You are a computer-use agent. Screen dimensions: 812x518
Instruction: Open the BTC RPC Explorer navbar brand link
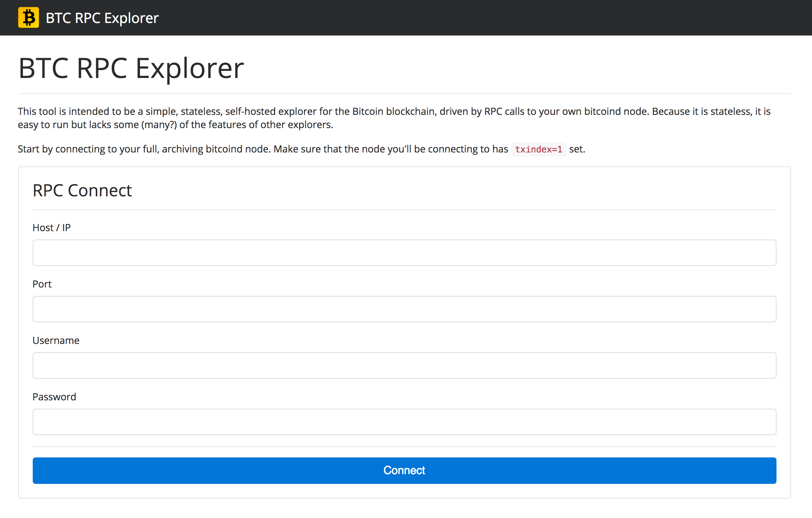click(102, 18)
